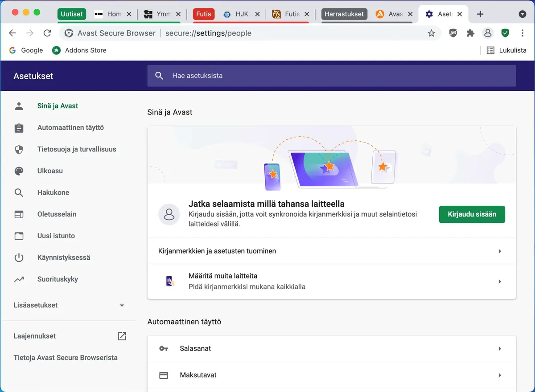Open the Laajennukset link
Image resolution: width=535 pixels, height=392 pixels.
(x=35, y=336)
